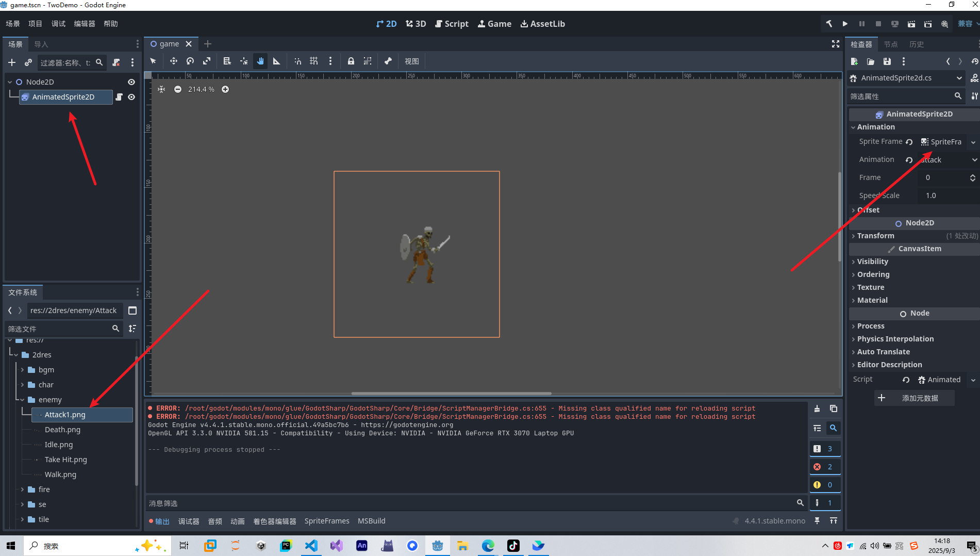Screen dimensions: 980x556
Task: Add a new node to scene
Action: (12, 62)
